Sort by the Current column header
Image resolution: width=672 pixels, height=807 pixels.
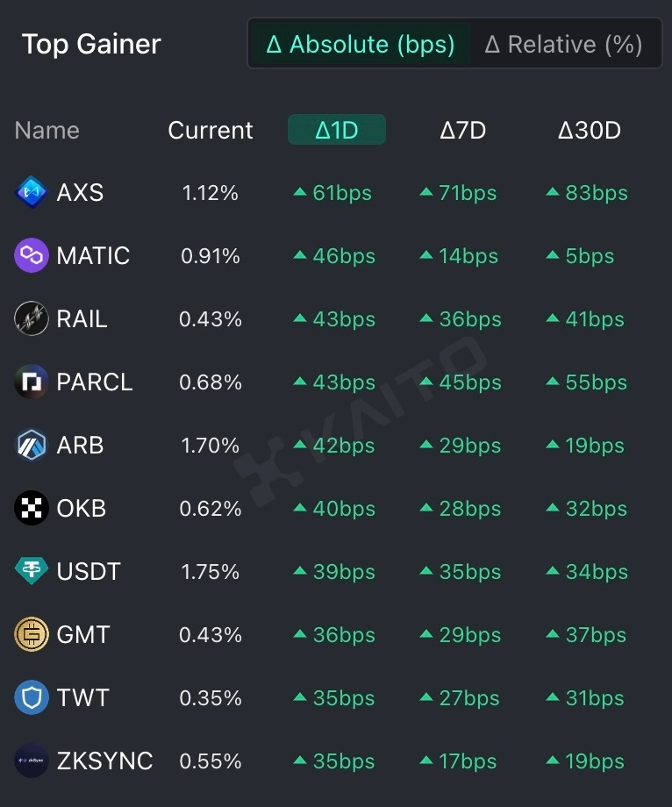(210, 130)
